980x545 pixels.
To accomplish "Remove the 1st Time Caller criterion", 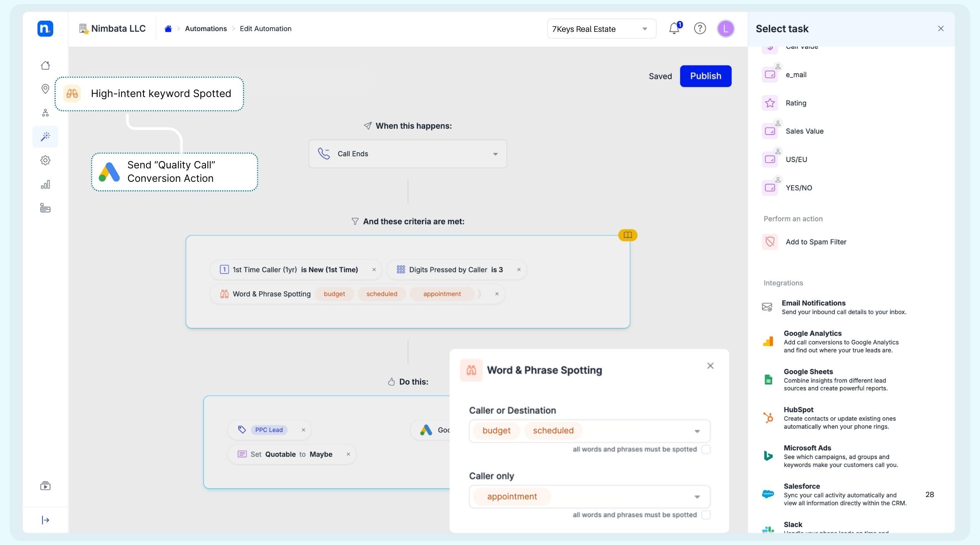I will [374, 270].
